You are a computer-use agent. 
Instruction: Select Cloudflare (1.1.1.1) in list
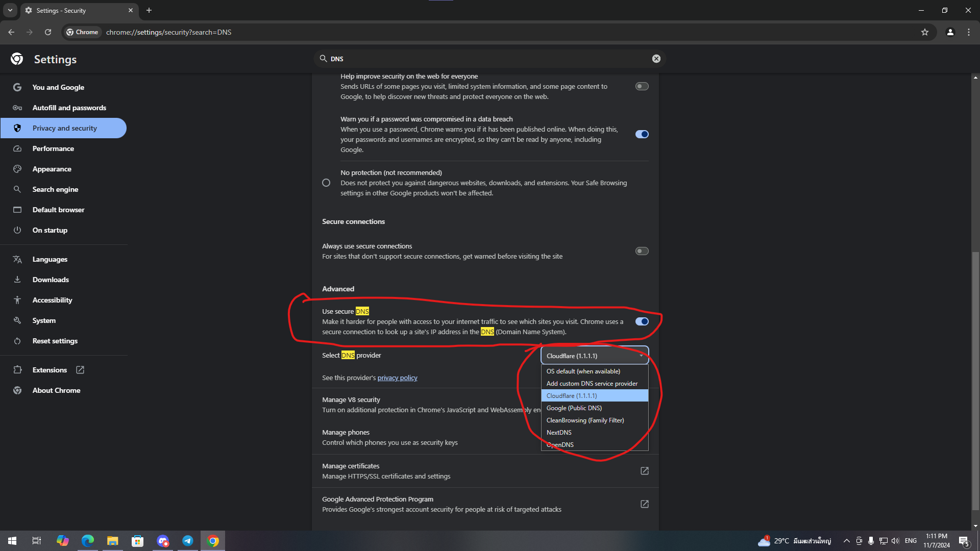point(595,396)
